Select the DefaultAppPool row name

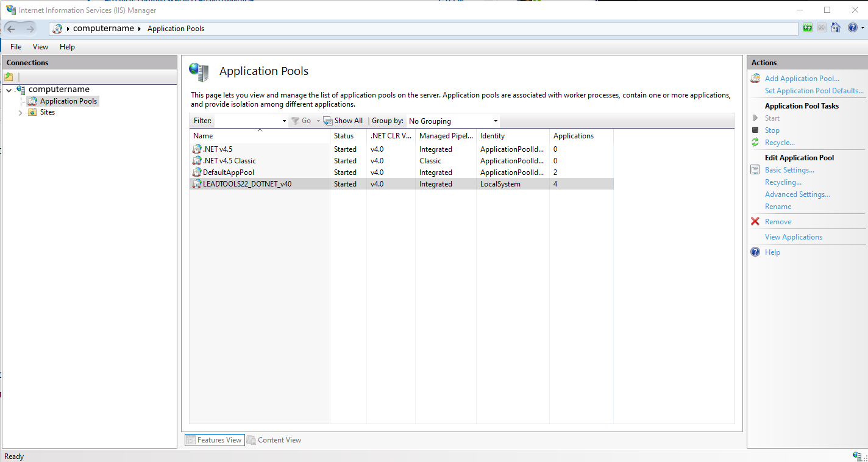[229, 172]
